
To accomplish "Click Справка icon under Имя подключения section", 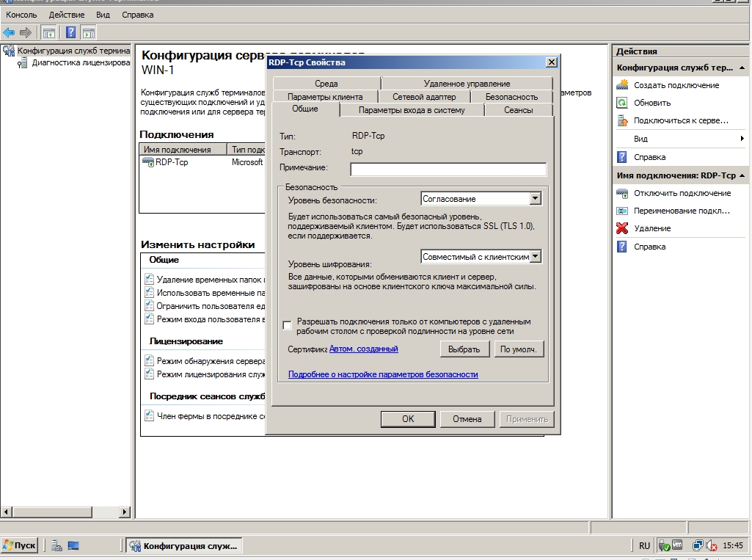I will pyautogui.click(x=622, y=247).
